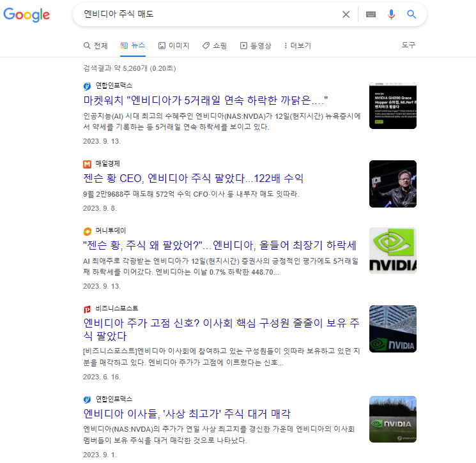Click the 머니투데이 source icon
Viewport: 476px width, 463px height.
coord(87,231)
